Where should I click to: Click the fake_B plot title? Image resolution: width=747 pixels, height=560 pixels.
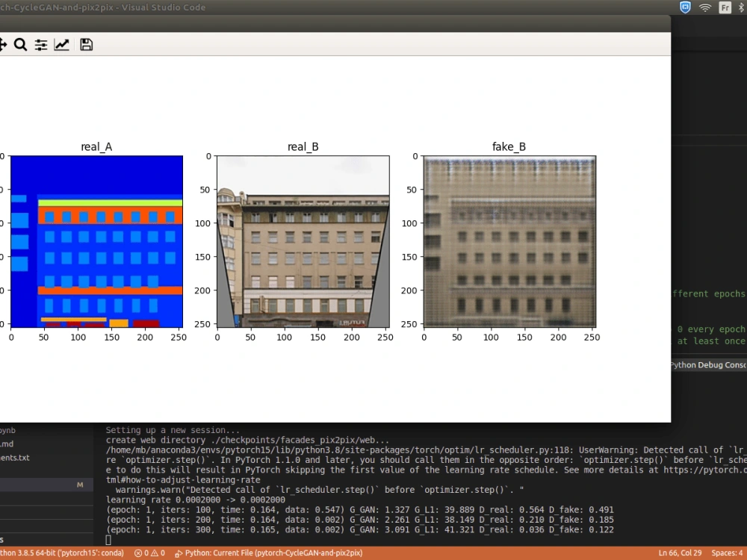[x=509, y=146]
